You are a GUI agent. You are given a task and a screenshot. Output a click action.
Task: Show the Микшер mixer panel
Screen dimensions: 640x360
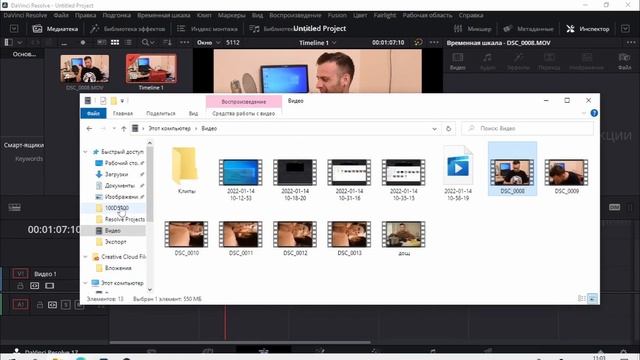click(x=473, y=29)
